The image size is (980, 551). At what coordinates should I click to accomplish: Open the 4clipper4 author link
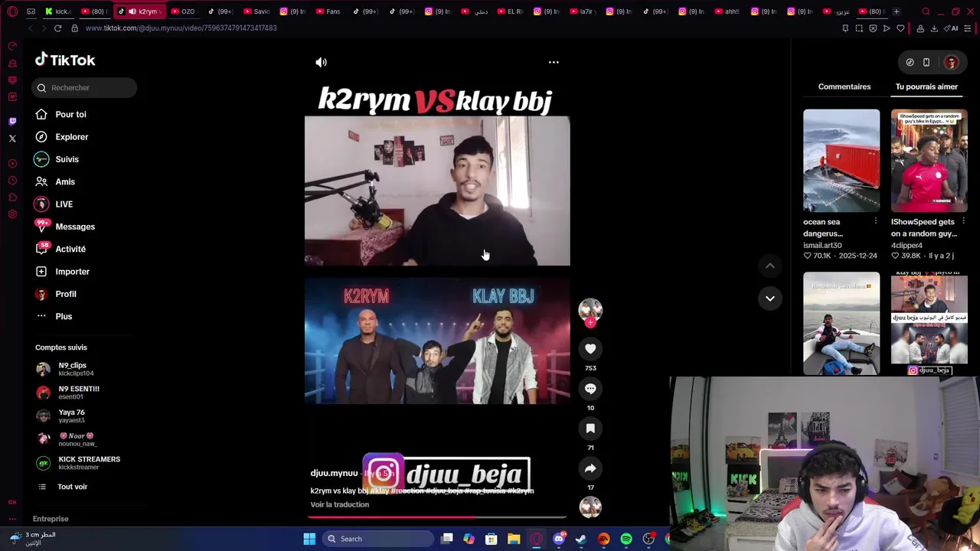[906, 246]
